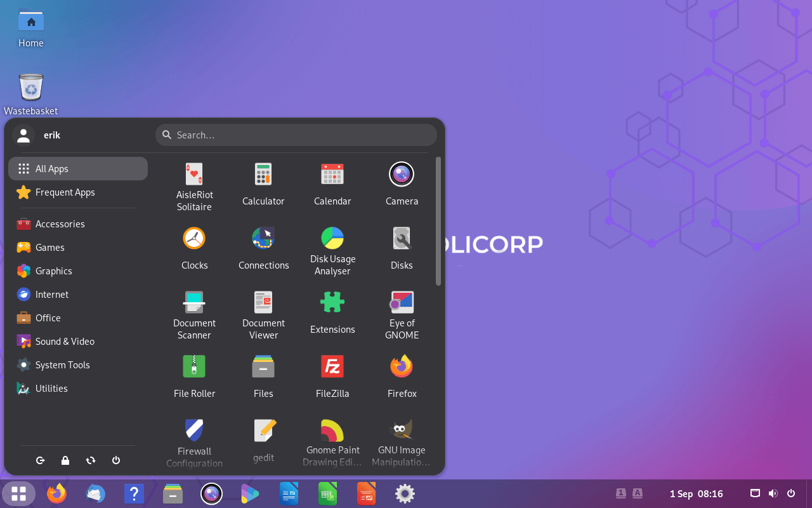Open Files from the app grid
The width and height of the screenshot is (812, 508).
[x=263, y=377]
